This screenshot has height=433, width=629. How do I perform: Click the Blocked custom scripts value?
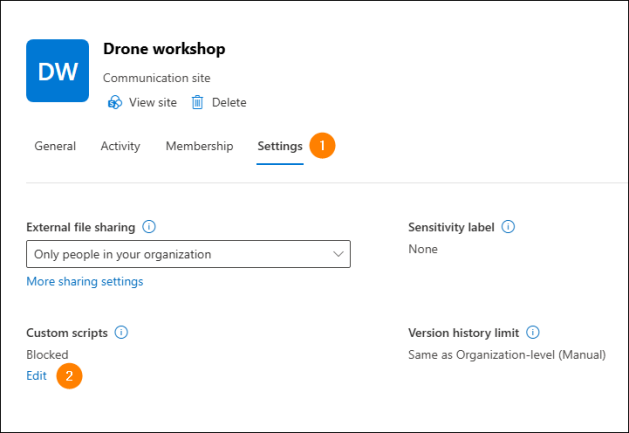[47, 355]
